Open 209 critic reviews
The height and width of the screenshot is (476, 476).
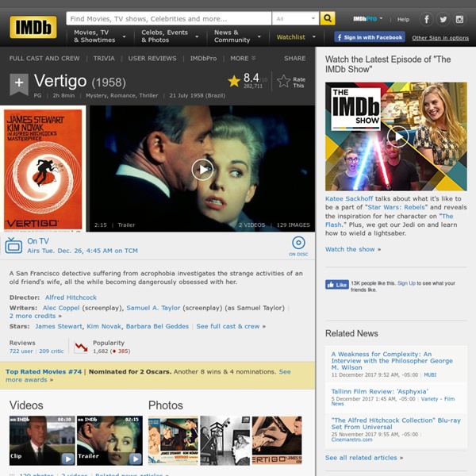[x=52, y=351]
